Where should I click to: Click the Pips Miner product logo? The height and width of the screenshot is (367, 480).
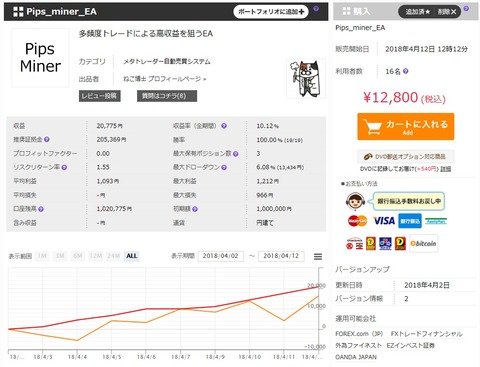tap(40, 58)
